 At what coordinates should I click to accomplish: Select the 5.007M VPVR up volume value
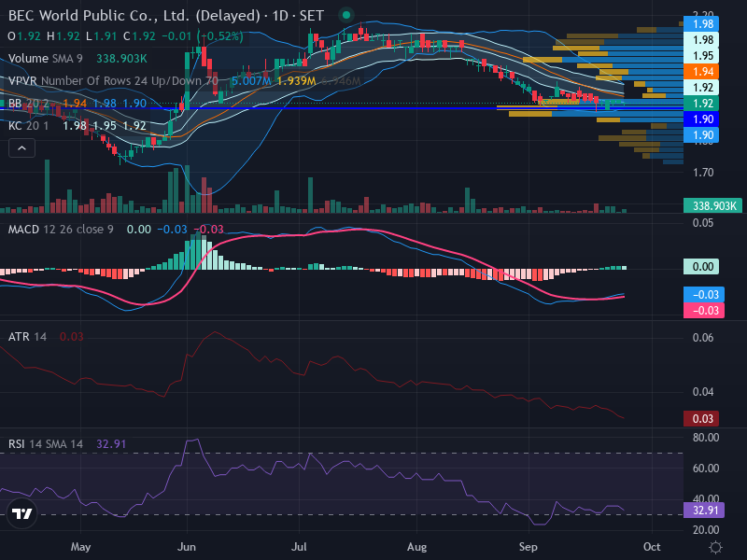(x=251, y=81)
